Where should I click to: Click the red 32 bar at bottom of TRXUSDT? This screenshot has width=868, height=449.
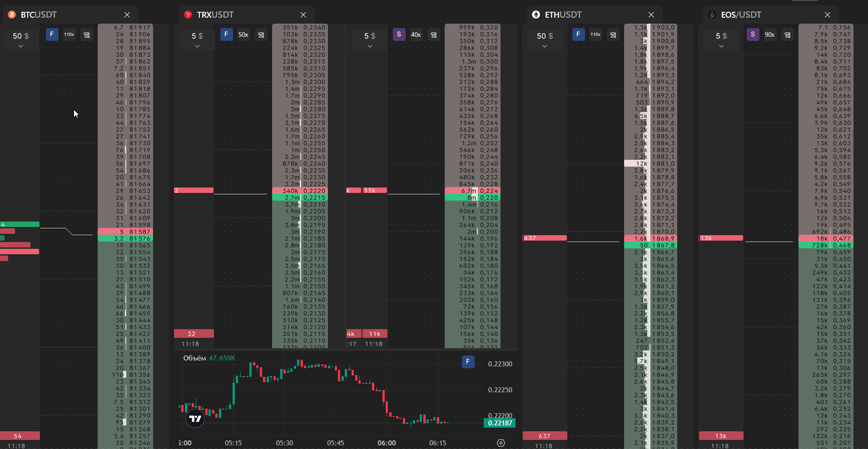point(193,334)
